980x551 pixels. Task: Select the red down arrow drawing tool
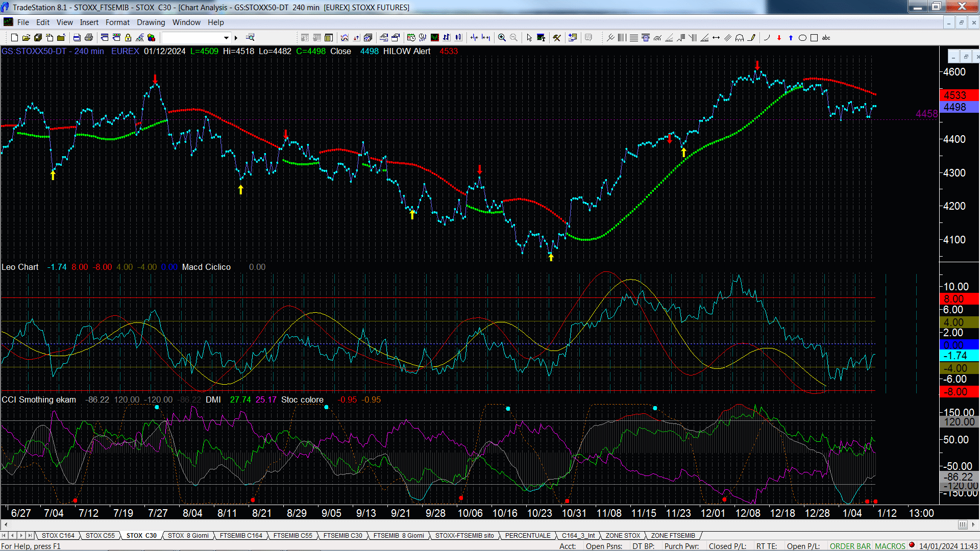pyautogui.click(x=779, y=38)
